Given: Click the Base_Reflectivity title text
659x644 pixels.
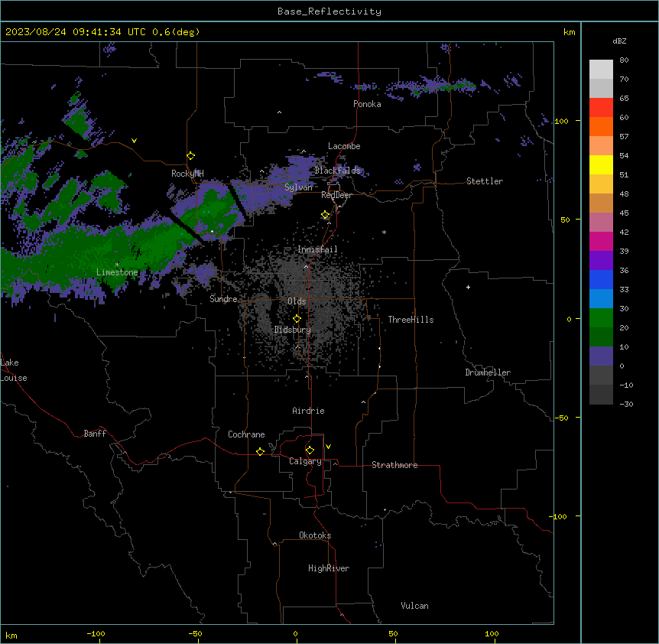Looking at the screenshot, I should click(x=329, y=11).
